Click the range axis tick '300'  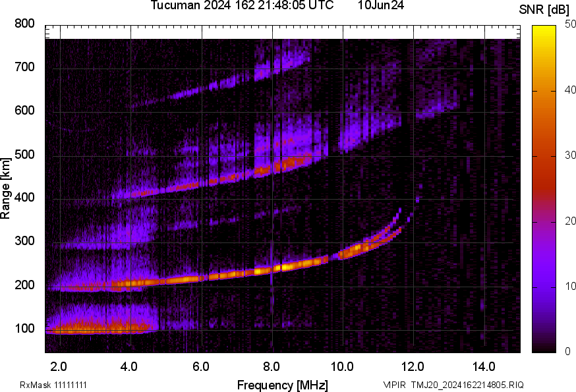(x=24, y=241)
